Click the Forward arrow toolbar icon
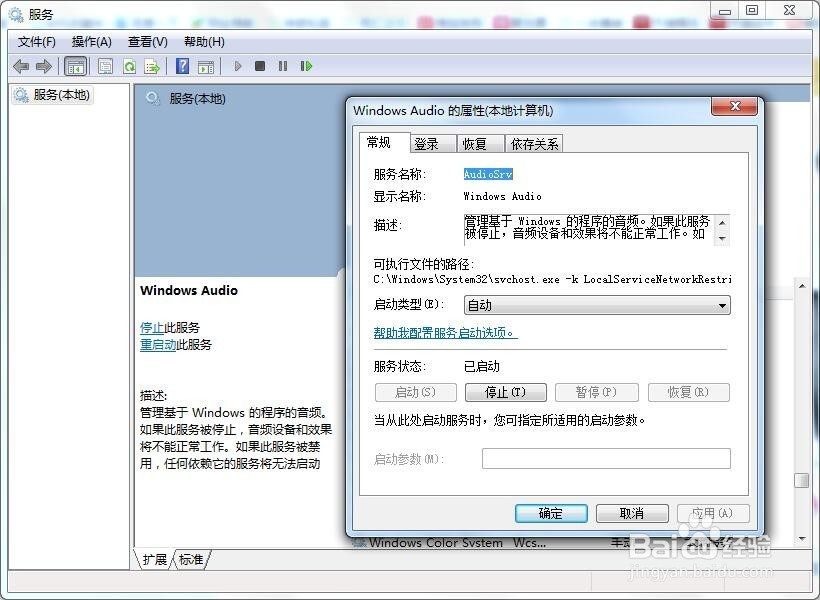Screen dimensions: 820x600 tap(43, 66)
